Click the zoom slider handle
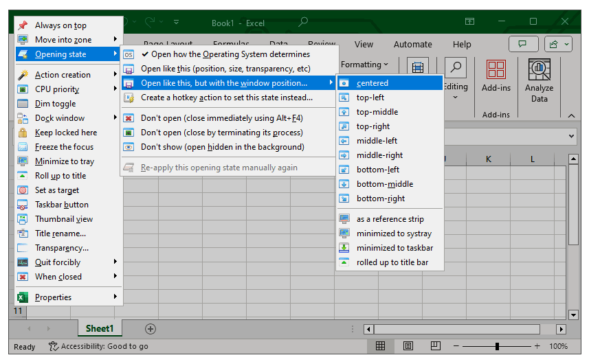 (497, 346)
